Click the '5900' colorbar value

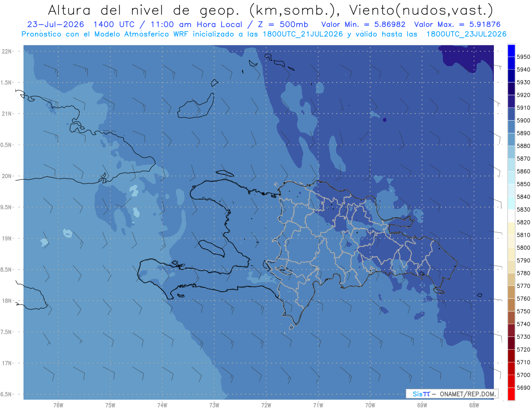523,120
